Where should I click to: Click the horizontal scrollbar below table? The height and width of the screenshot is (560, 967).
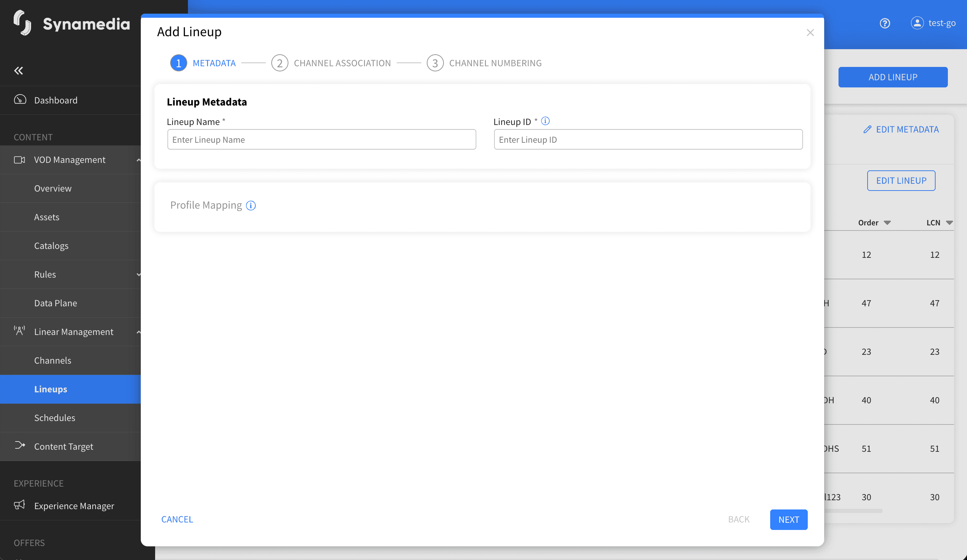(x=854, y=511)
